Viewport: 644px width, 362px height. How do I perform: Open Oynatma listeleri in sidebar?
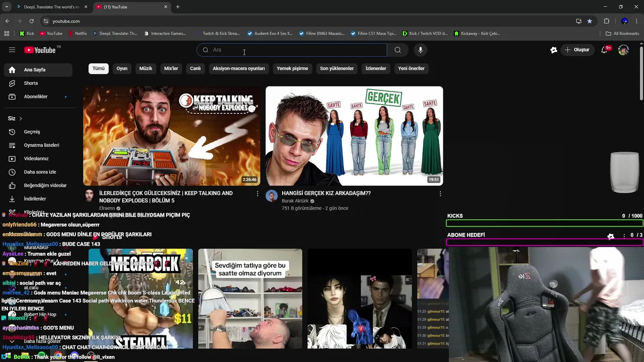tap(38, 145)
